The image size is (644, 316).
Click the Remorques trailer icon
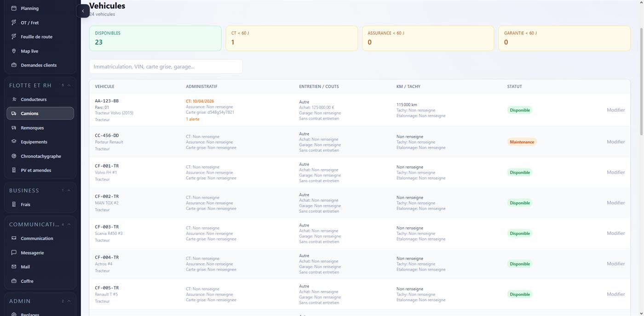tap(14, 128)
